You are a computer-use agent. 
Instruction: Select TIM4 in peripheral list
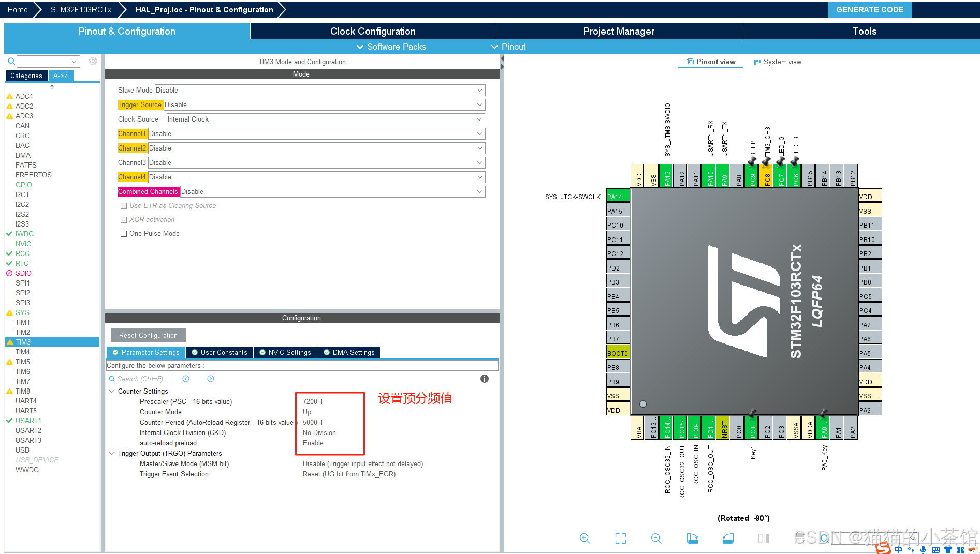coord(23,352)
